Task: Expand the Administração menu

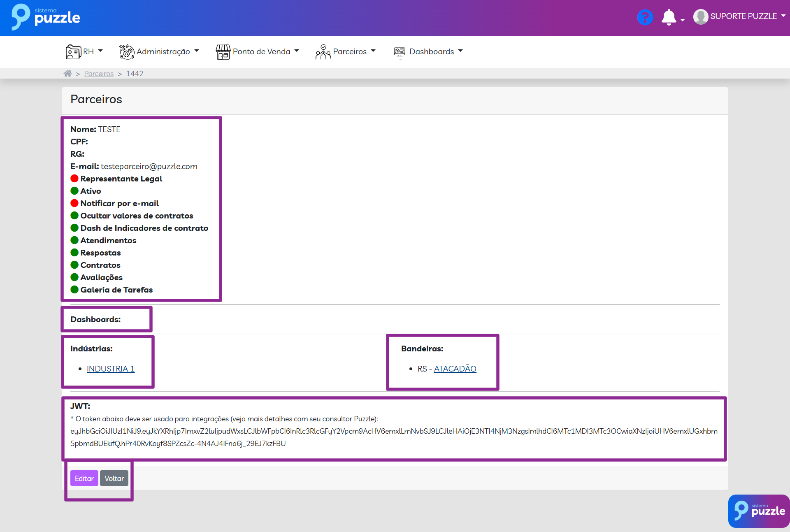Action: tap(159, 52)
